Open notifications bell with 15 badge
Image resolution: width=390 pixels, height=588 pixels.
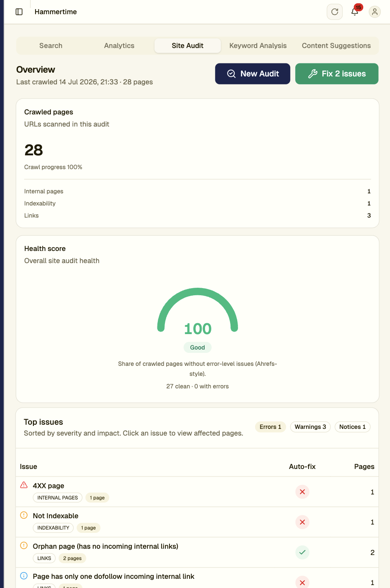pos(355,12)
